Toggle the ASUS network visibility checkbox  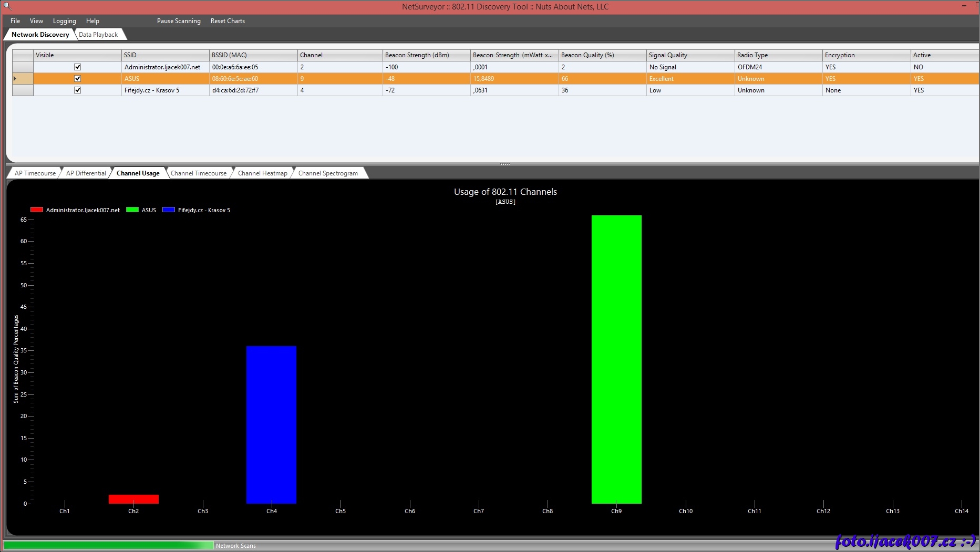pos(77,79)
